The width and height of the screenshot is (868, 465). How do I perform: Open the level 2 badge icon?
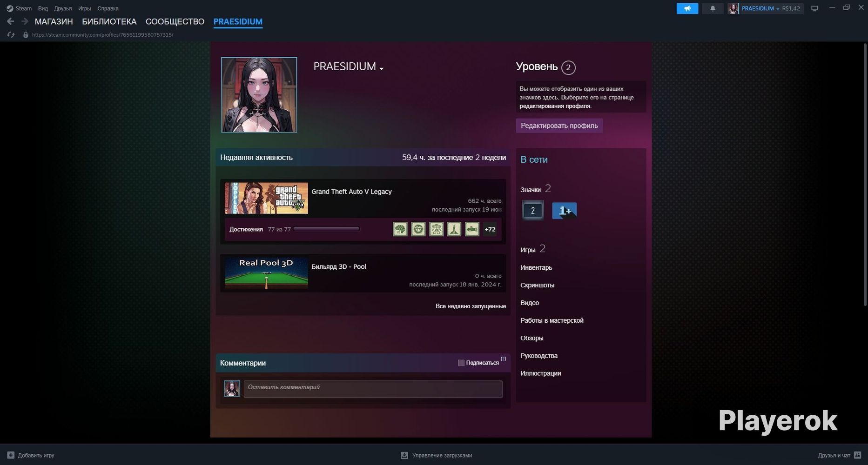(x=533, y=211)
